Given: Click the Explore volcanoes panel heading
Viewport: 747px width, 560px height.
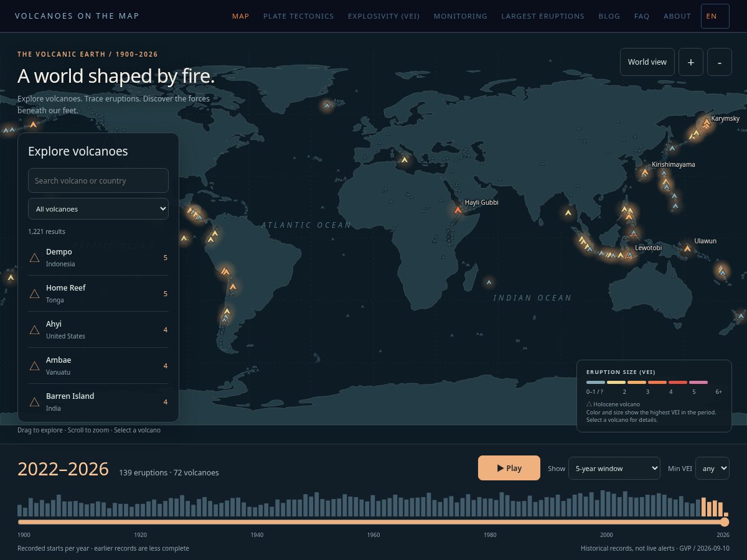Looking at the screenshot, I should [78, 151].
